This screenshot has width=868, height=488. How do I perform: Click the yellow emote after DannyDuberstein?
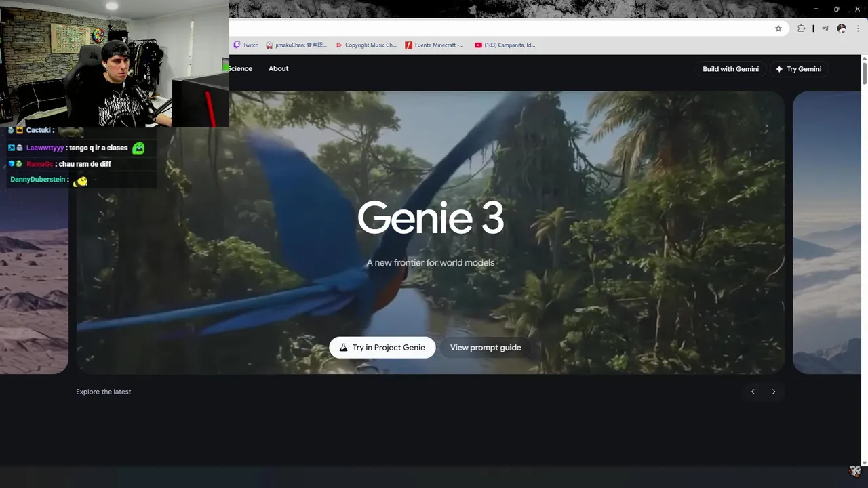pyautogui.click(x=81, y=181)
